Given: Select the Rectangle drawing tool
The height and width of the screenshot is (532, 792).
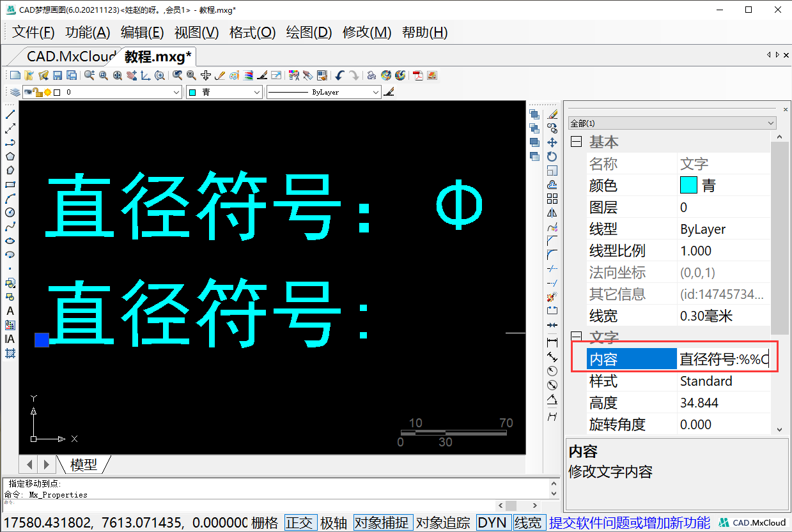Looking at the screenshot, I should point(10,185).
